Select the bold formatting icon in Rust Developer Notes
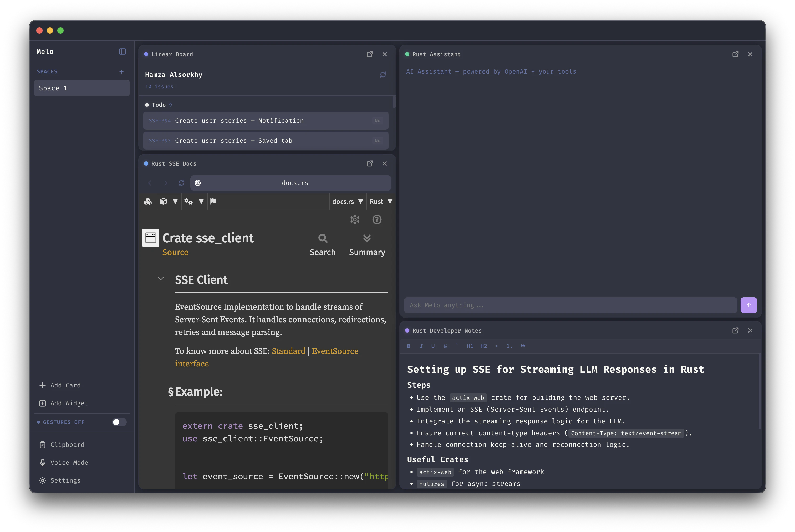The width and height of the screenshot is (795, 532). pyautogui.click(x=409, y=346)
